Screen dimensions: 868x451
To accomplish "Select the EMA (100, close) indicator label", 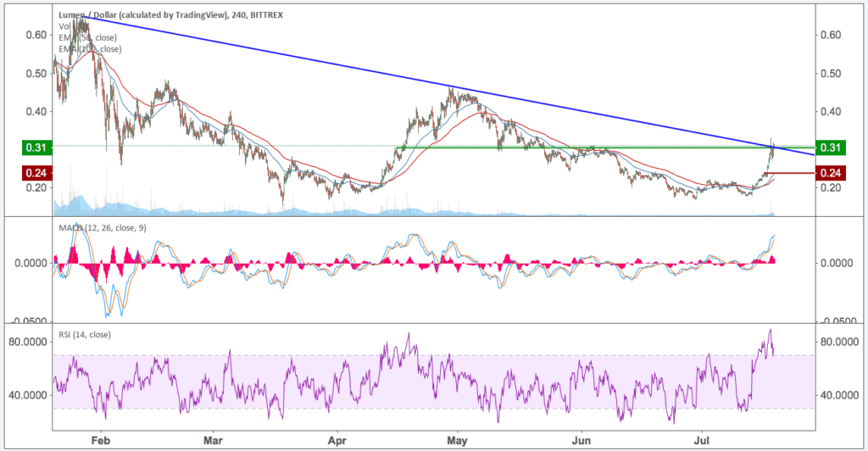I will pos(90,48).
